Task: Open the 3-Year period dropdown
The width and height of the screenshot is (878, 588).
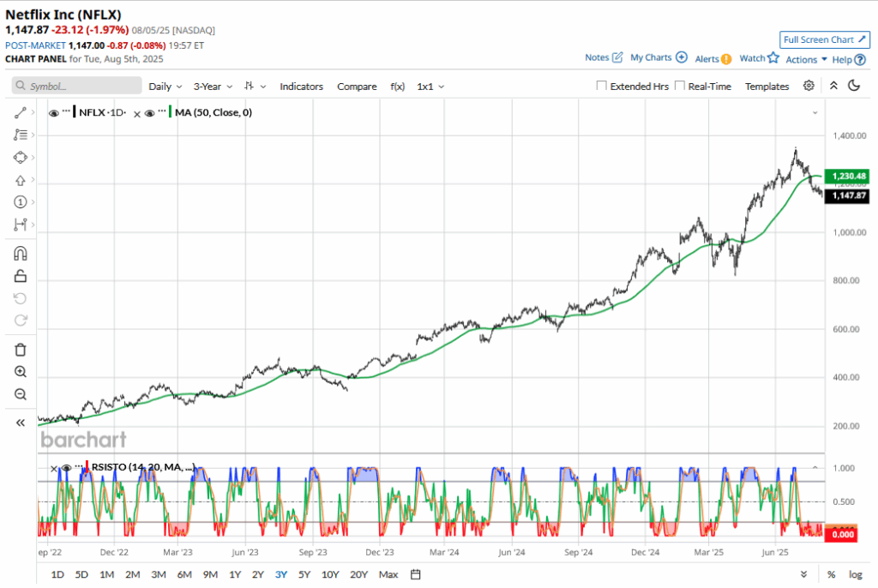Action: coord(212,87)
